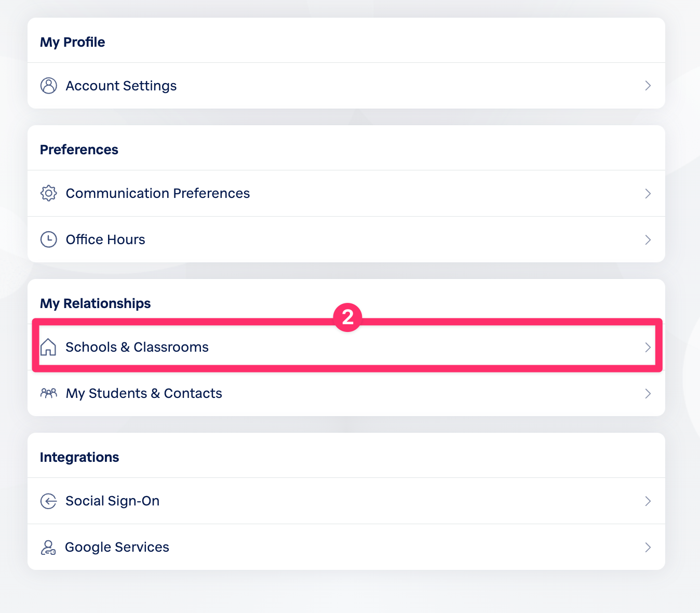Screen dimensions: 700x613
Task: Click the Account Settings person icon
Action: click(49, 86)
